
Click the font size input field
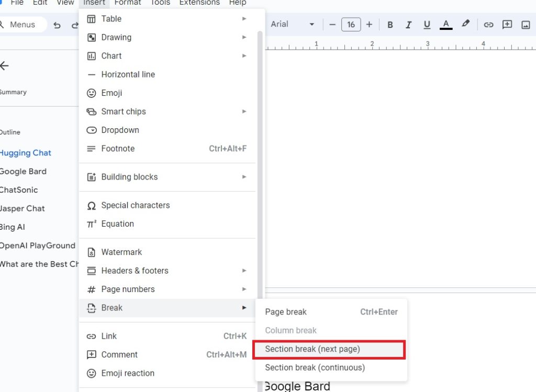[x=351, y=24]
